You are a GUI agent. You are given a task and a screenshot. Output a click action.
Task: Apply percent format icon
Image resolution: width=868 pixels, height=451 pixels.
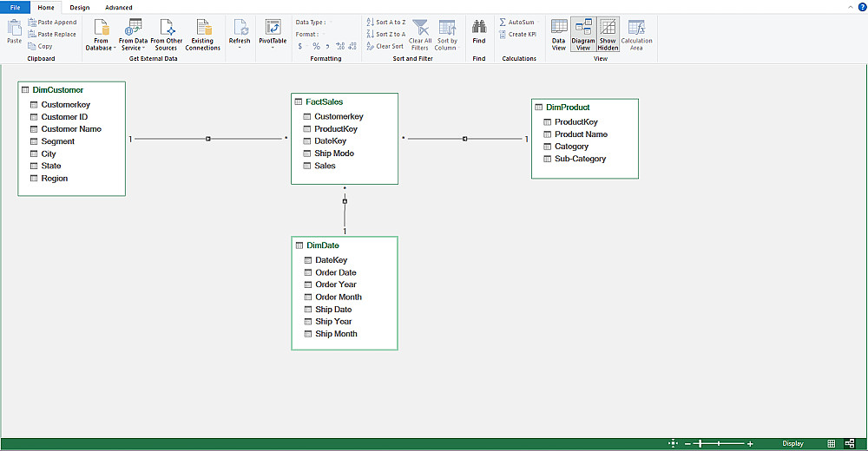[x=316, y=47]
